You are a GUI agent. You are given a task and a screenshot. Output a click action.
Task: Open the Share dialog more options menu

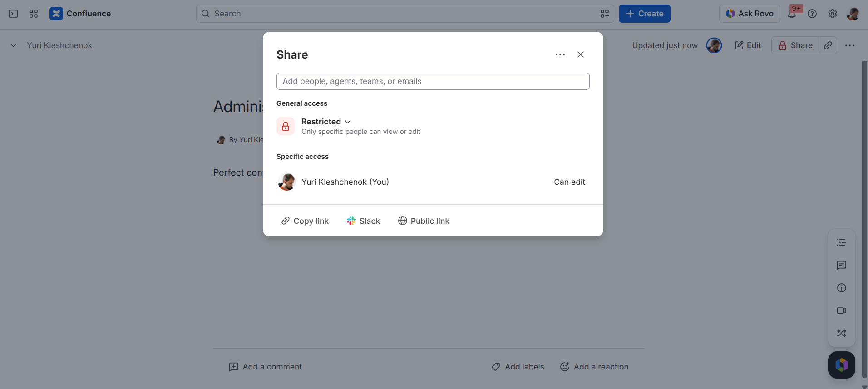560,54
